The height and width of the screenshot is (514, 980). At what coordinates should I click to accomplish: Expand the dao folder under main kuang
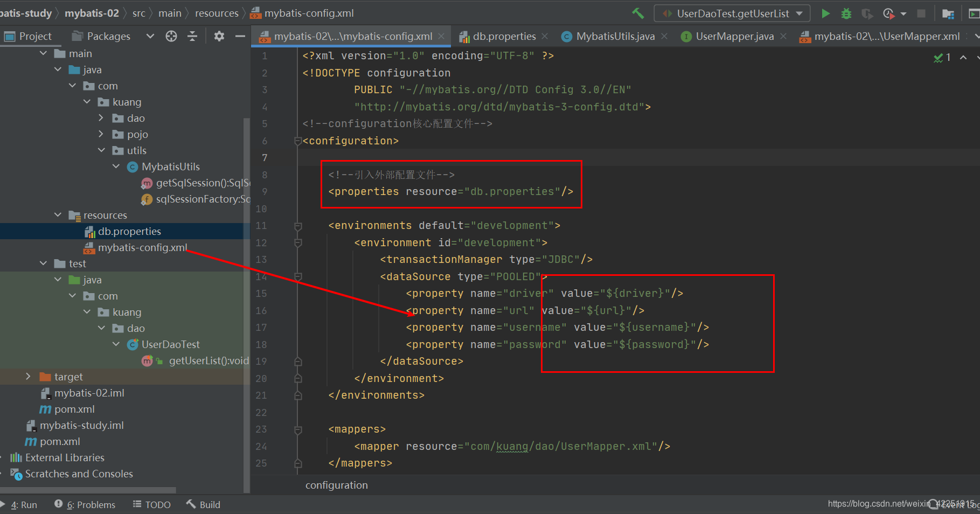(x=101, y=118)
